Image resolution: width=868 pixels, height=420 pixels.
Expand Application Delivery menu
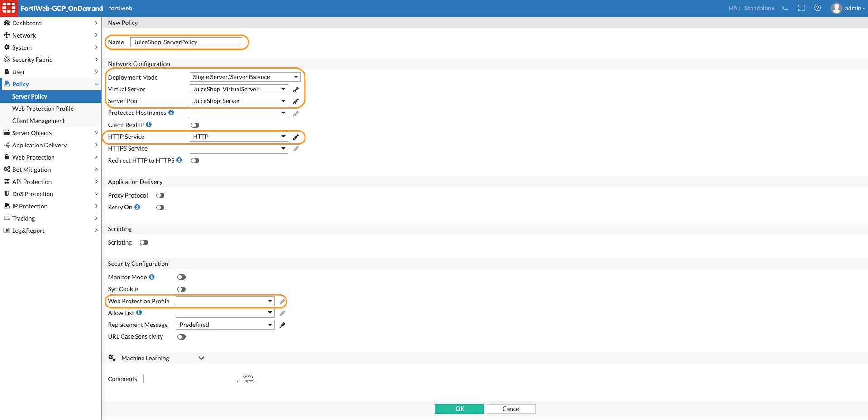point(51,145)
